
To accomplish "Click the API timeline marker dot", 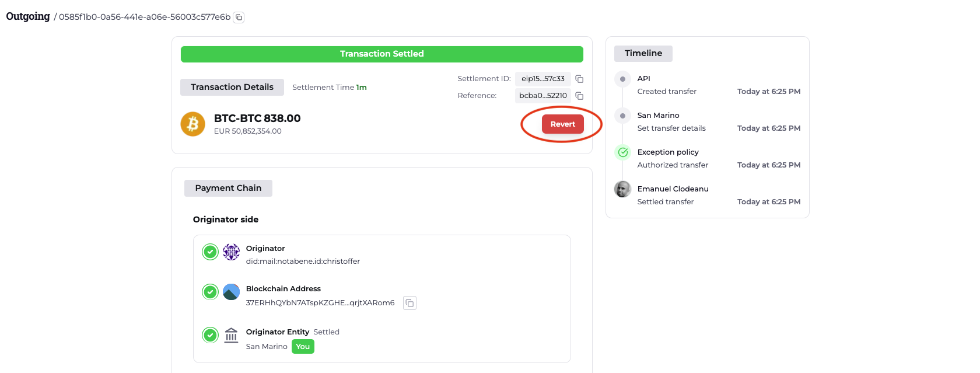I will click(623, 79).
